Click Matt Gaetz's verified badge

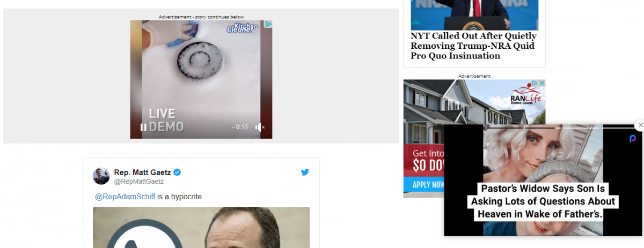click(177, 172)
